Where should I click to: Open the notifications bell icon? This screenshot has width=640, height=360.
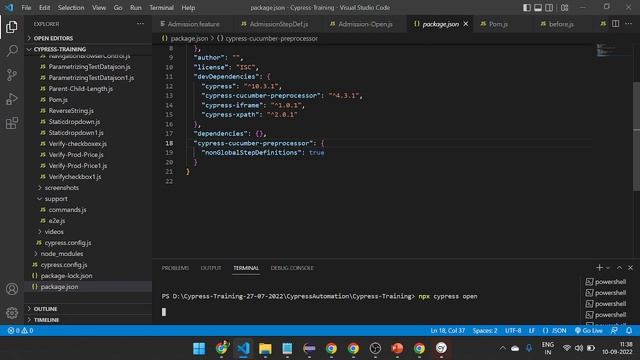(x=629, y=331)
